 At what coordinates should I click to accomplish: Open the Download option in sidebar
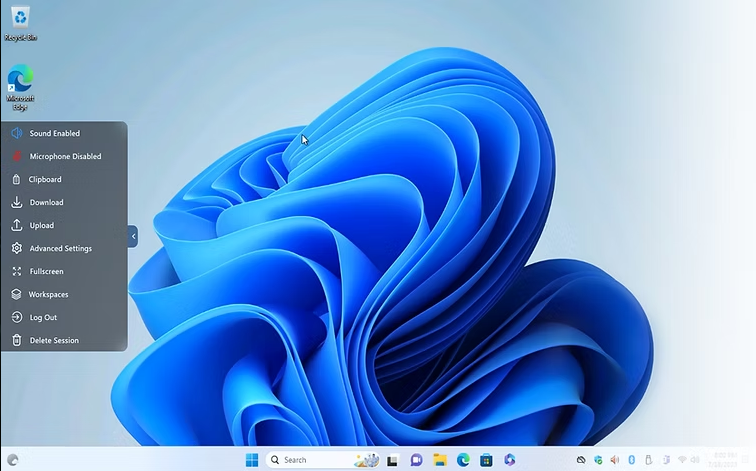(46, 202)
